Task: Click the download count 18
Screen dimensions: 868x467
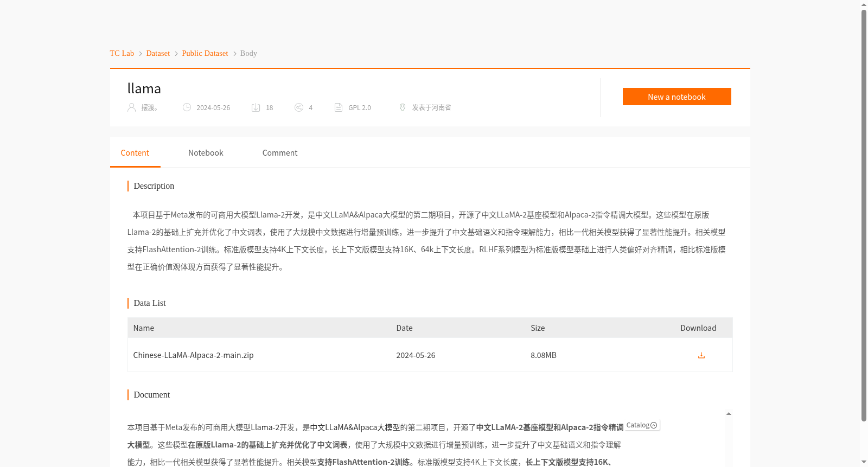Action: 270,107
